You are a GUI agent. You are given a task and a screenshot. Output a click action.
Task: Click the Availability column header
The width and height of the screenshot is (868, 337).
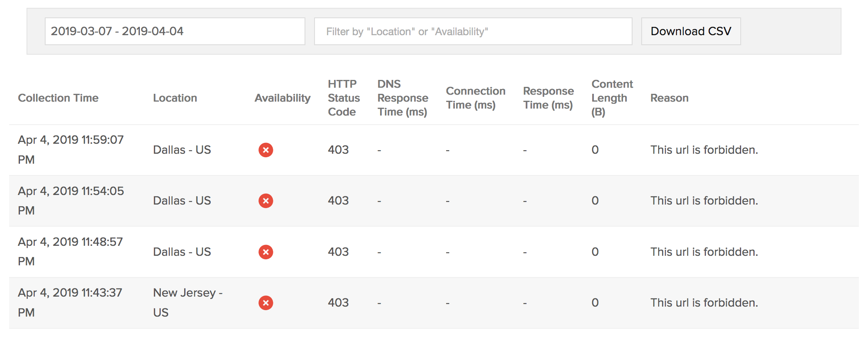tap(282, 98)
